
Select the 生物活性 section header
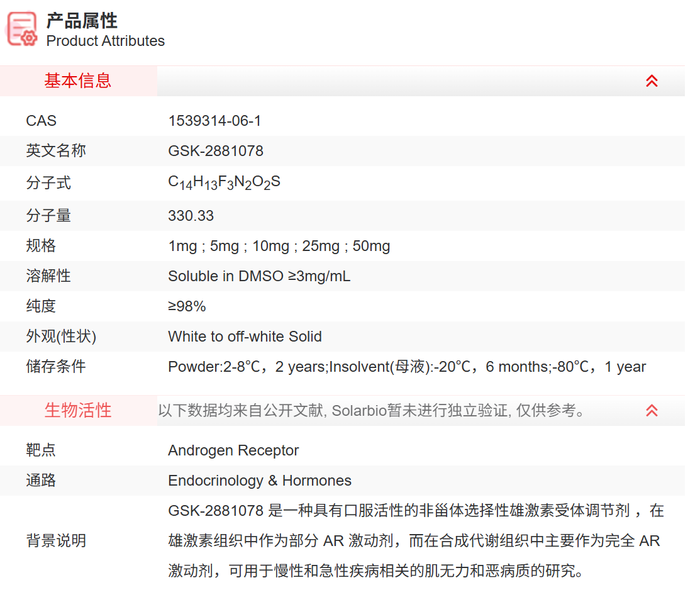pos(78,411)
